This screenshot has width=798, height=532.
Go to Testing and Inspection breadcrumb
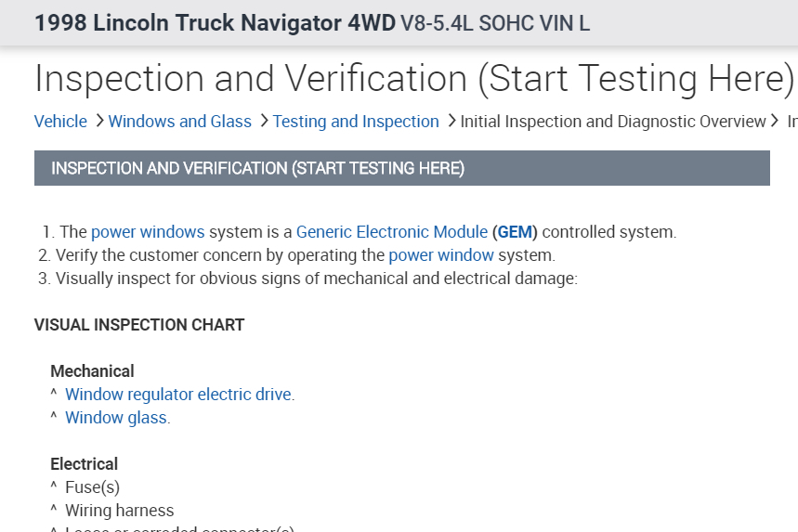[355, 122]
